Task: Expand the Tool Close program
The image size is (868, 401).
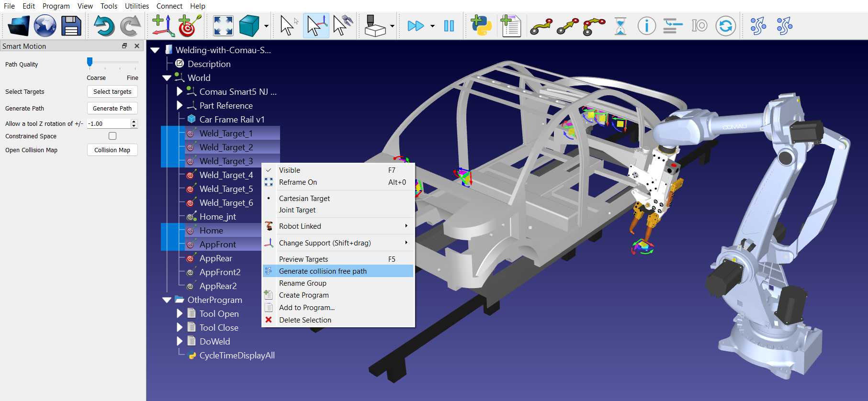Action: click(x=180, y=327)
